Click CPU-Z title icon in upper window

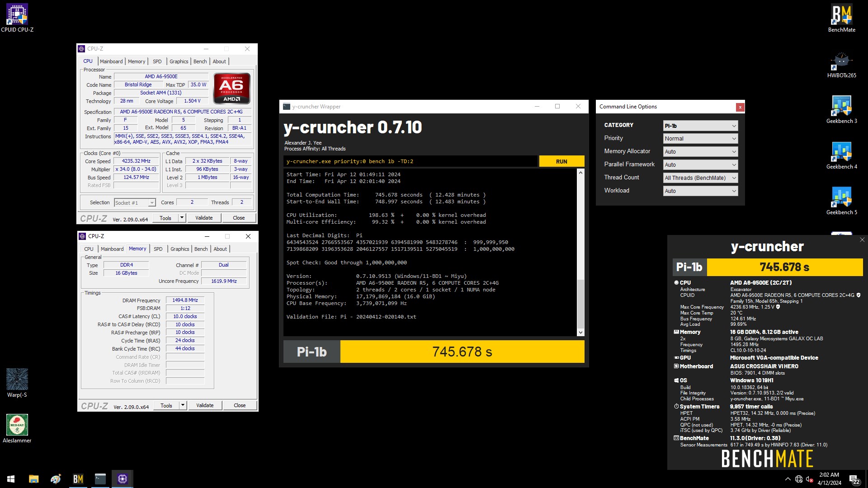pos(81,49)
